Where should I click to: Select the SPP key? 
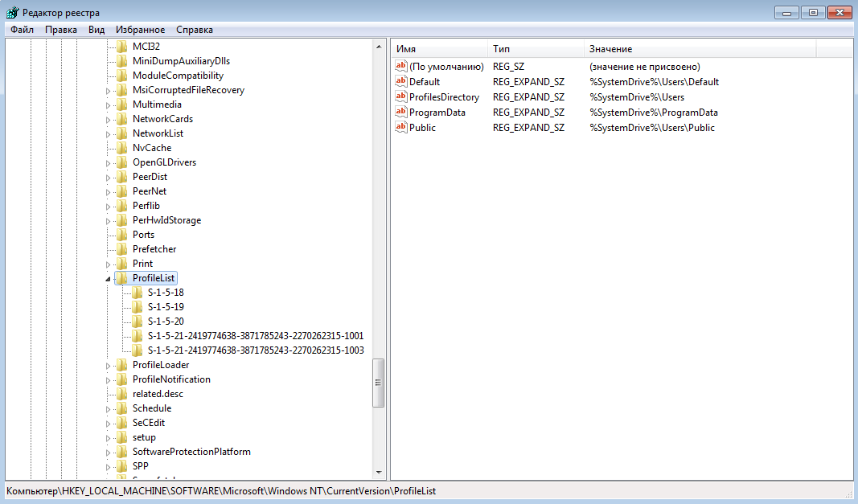click(x=140, y=465)
